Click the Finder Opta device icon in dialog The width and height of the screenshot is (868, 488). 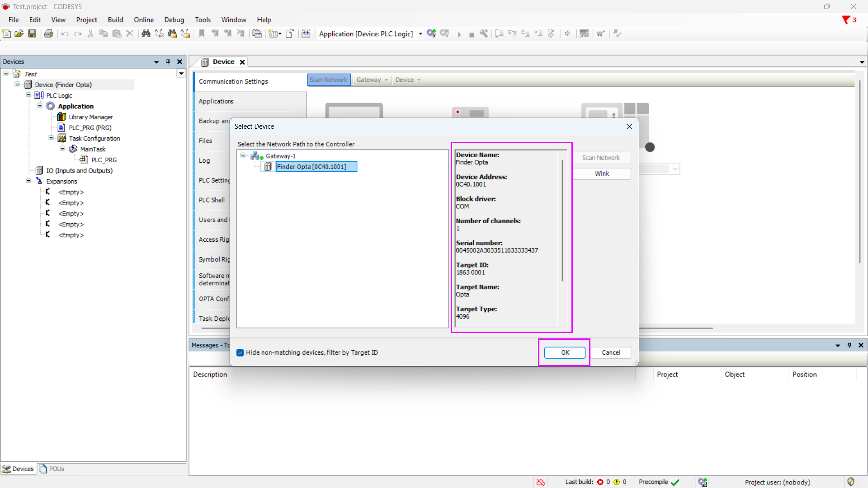(x=268, y=167)
